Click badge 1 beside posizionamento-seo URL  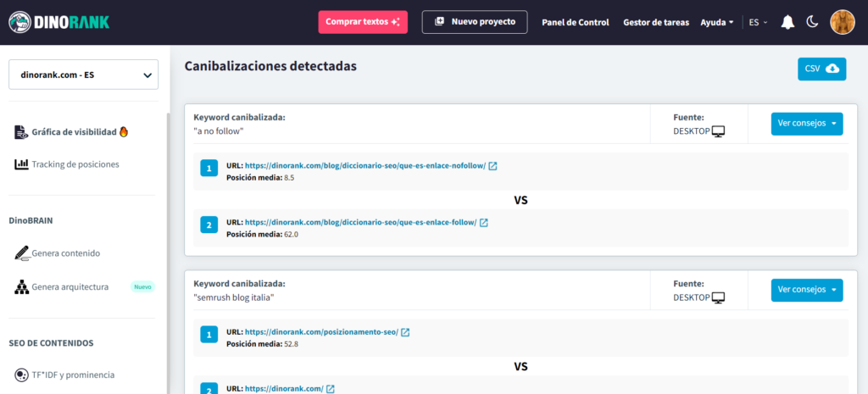(209, 336)
